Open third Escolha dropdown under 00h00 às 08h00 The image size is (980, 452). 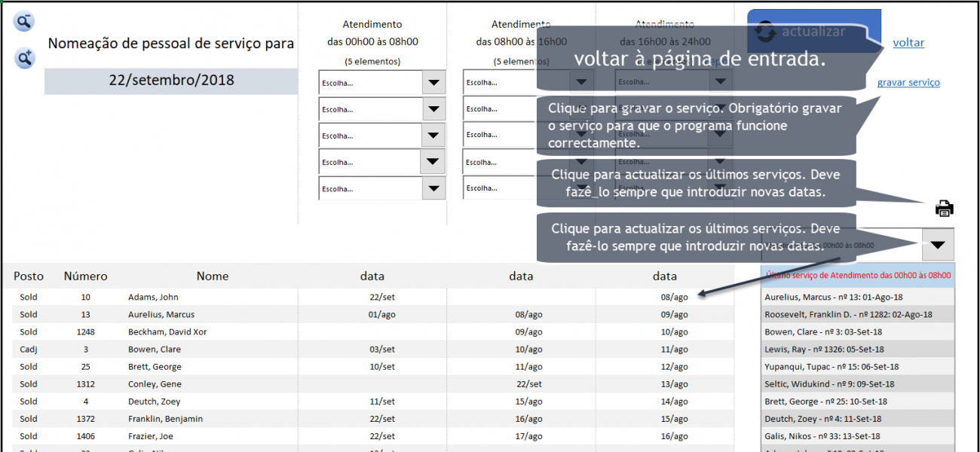(433, 136)
